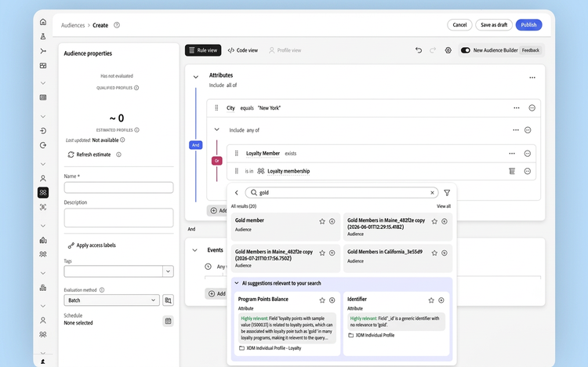Open the Home icon in sidebar

[x=43, y=22]
